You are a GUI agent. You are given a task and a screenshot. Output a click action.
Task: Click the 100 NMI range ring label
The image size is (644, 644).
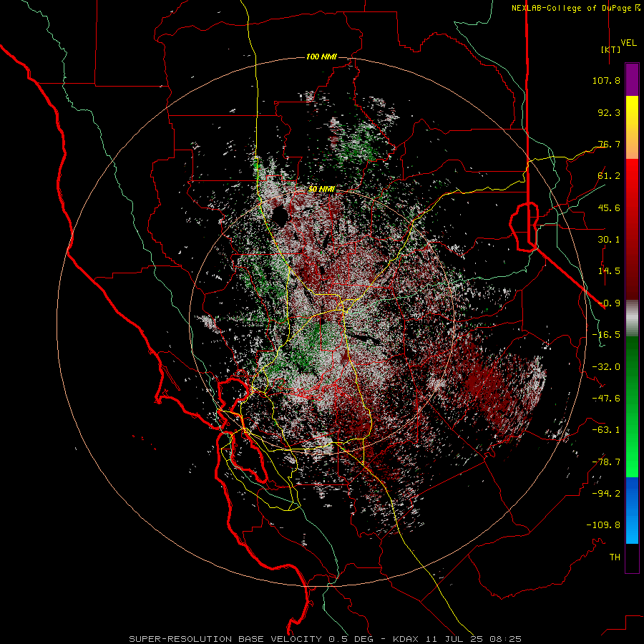321,57
